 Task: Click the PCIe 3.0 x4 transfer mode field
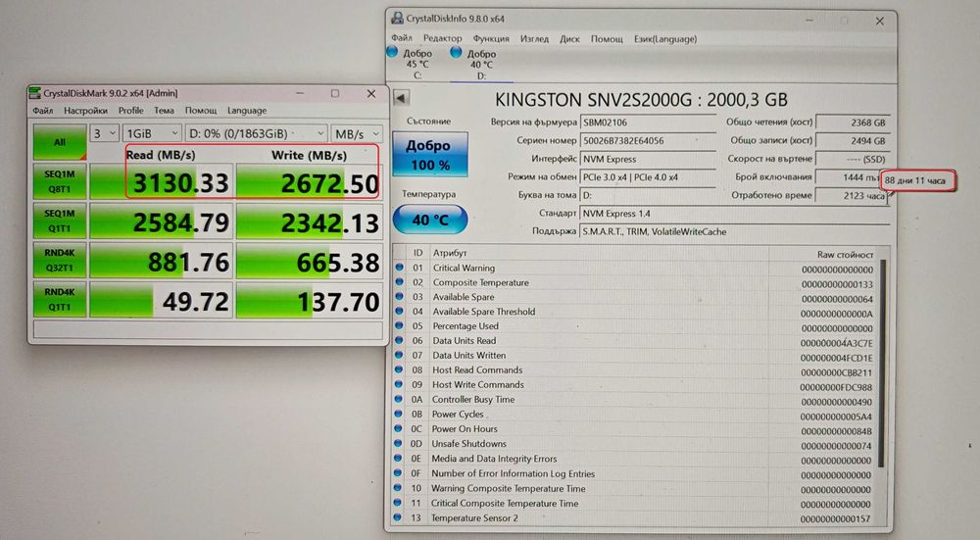point(648,176)
